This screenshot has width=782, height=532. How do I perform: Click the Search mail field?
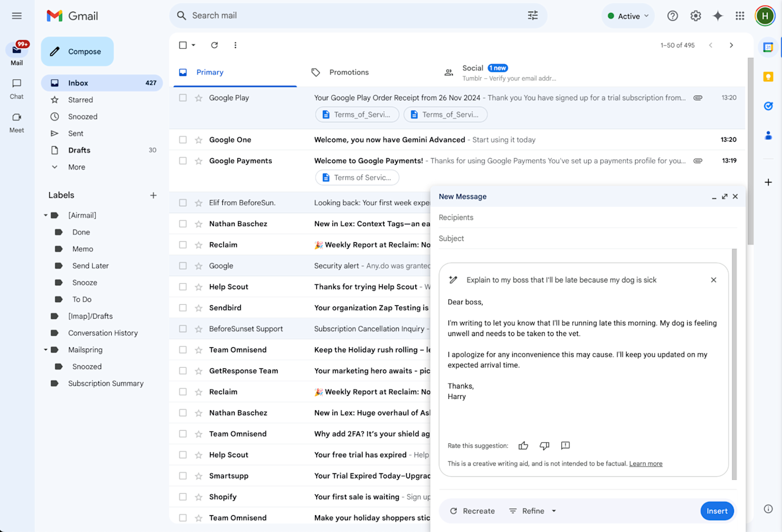tap(357, 16)
